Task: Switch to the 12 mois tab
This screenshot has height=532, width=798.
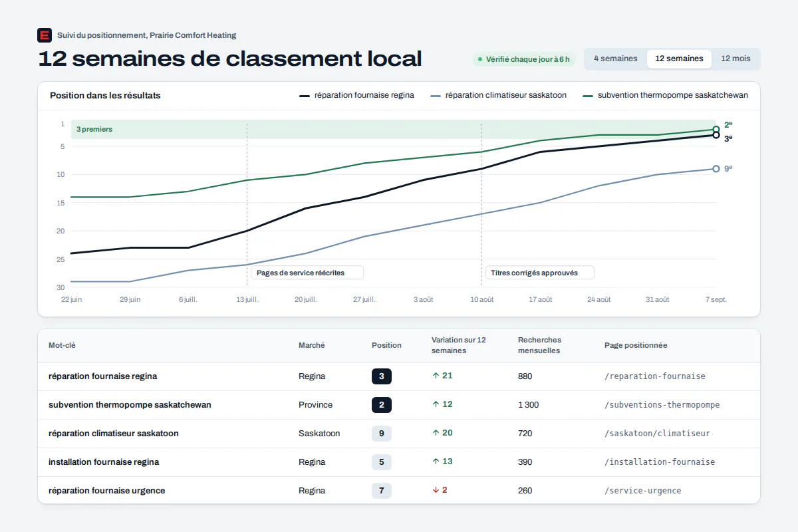Action: (735, 59)
